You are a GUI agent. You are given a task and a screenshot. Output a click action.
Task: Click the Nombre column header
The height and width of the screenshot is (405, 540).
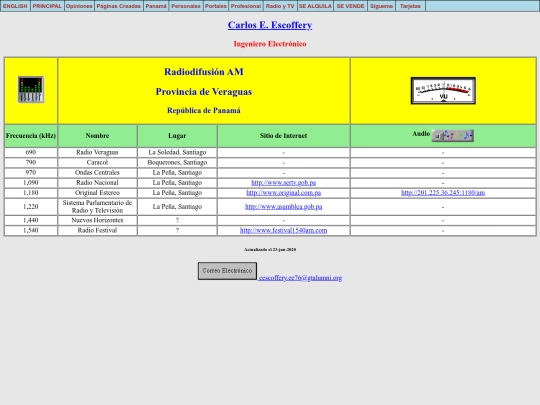click(x=97, y=136)
